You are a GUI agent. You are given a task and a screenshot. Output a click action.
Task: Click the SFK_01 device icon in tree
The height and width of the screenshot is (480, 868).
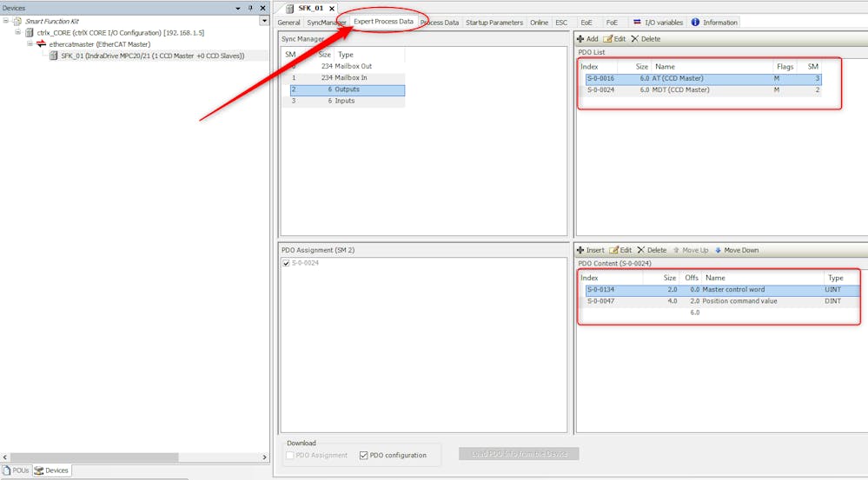tap(54, 56)
